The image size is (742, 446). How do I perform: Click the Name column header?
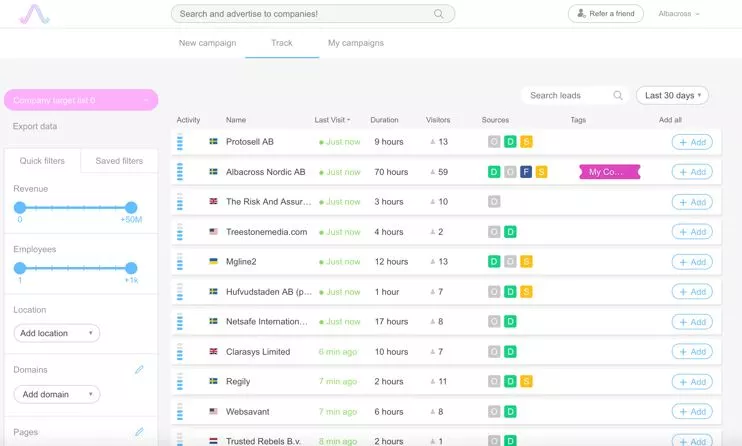[x=236, y=120]
